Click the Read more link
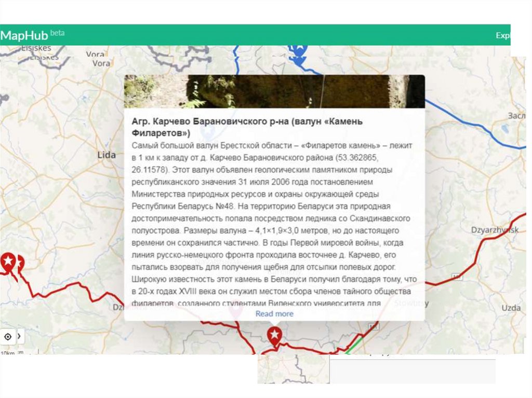This screenshot has height=398, width=532. 274,313
